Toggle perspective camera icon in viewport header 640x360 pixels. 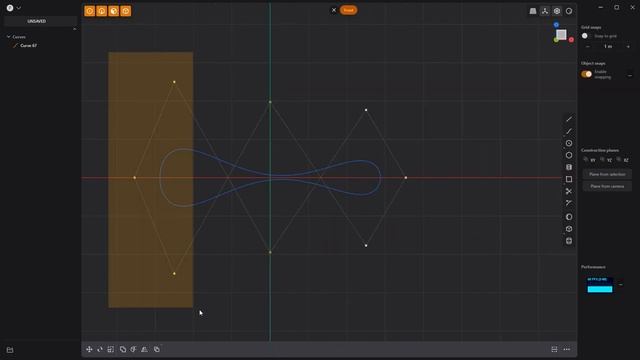pos(533,11)
